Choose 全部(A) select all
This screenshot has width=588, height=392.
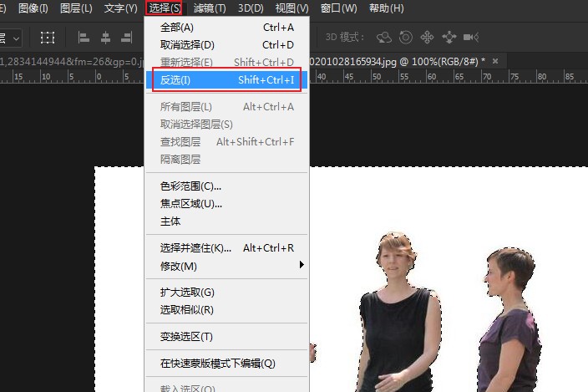[x=226, y=28]
